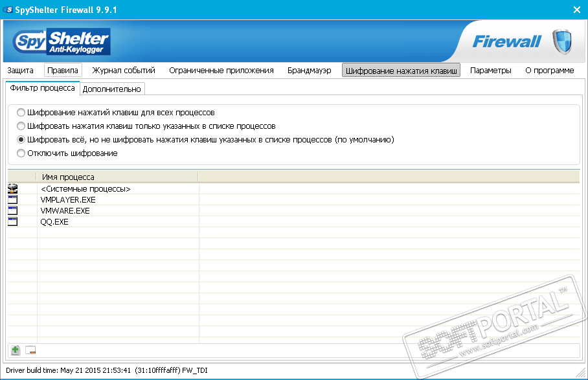Open the Ограниченные приложения tab
The width and height of the screenshot is (588, 380).
[221, 71]
